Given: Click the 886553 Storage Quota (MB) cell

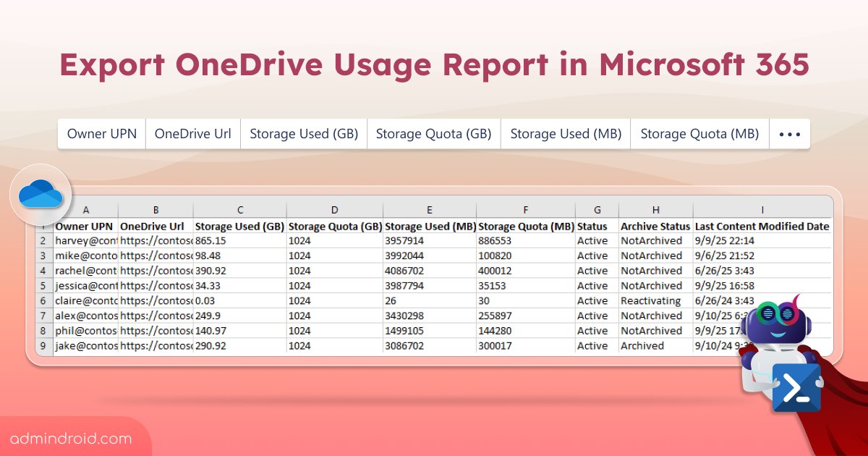Looking at the screenshot, I should pyautogui.click(x=526, y=240).
